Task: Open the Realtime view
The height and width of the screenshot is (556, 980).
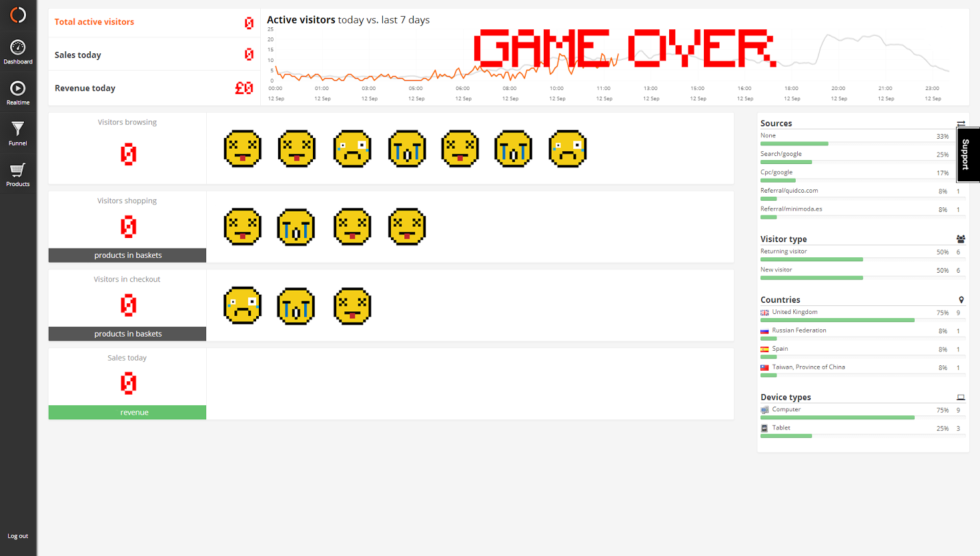Action: tap(18, 93)
